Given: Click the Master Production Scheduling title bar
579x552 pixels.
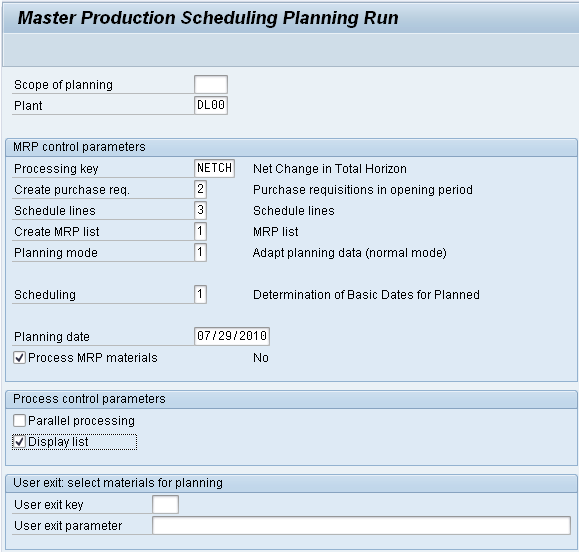Looking at the screenshot, I should 291,18.
